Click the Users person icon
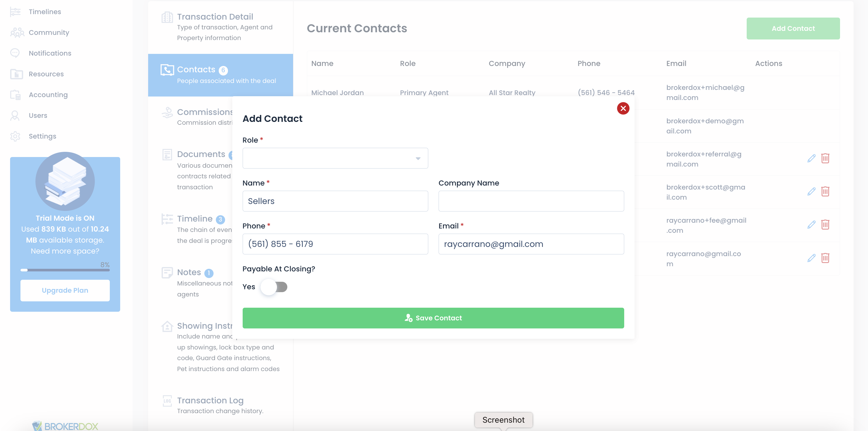 (x=15, y=116)
